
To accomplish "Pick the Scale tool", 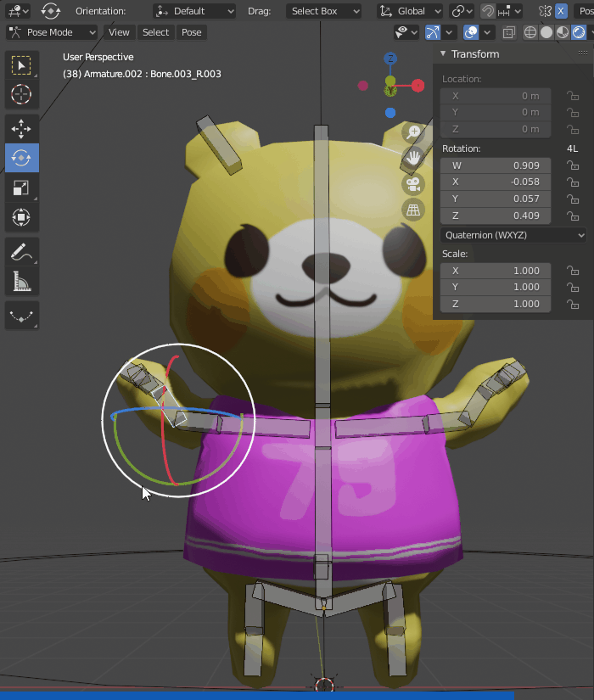I will pyautogui.click(x=21, y=188).
